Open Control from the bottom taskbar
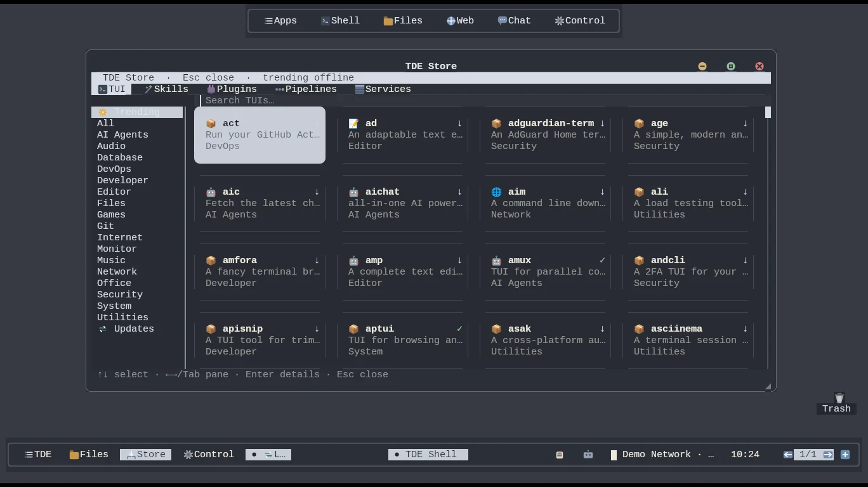868x487 pixels. coord(209,455)
